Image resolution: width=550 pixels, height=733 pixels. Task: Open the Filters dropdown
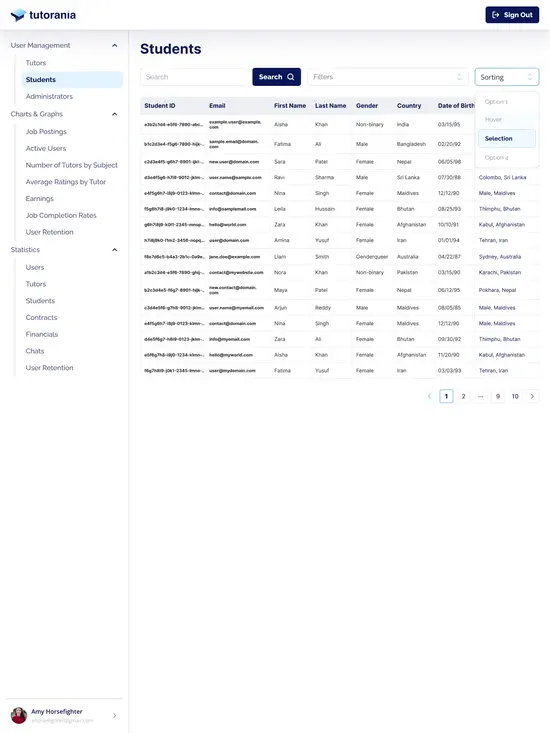[x=388, y=77]
